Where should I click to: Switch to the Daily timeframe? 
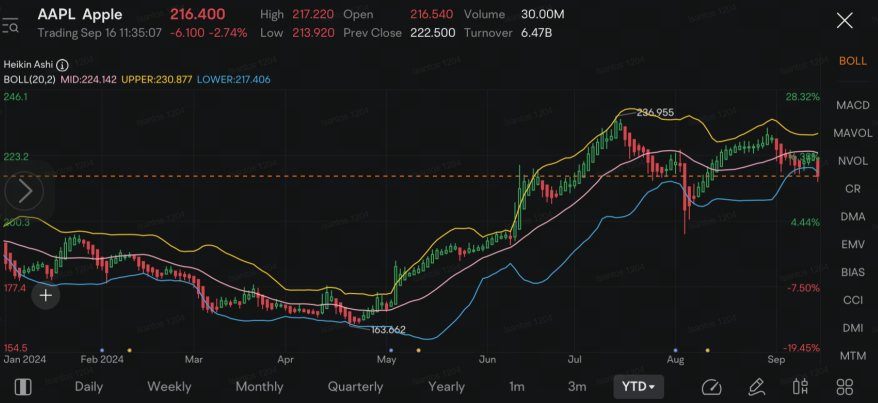point(89,386)
